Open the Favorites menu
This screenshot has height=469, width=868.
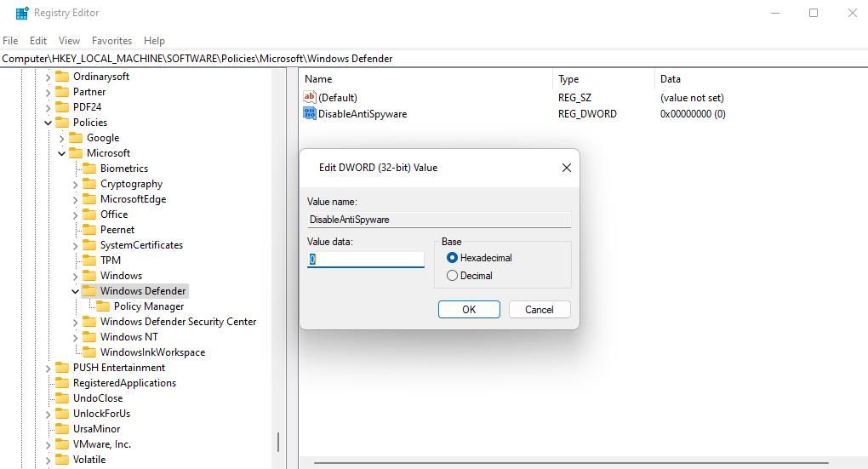[111, 40]
